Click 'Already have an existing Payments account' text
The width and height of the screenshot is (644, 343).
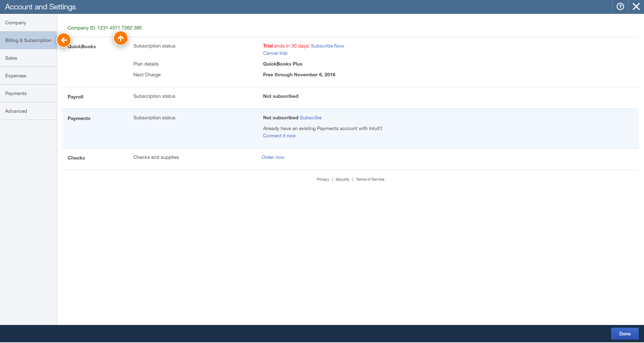322,128
